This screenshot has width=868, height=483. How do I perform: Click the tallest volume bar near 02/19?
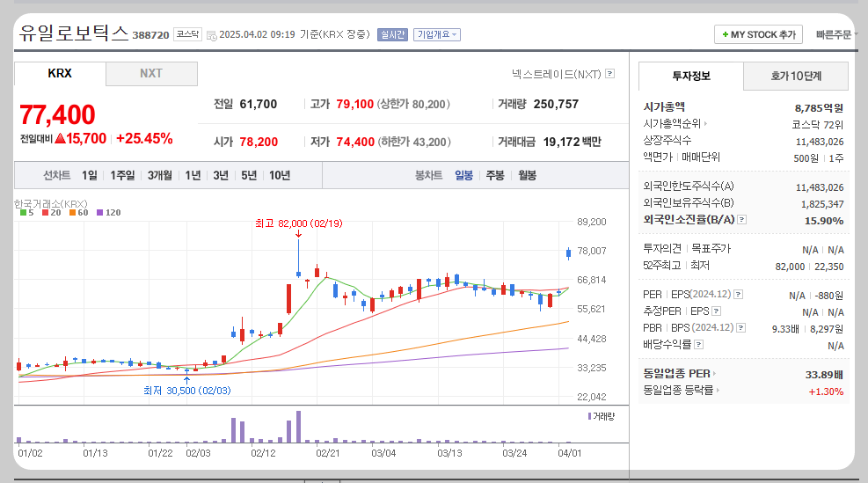coord(299,427)
